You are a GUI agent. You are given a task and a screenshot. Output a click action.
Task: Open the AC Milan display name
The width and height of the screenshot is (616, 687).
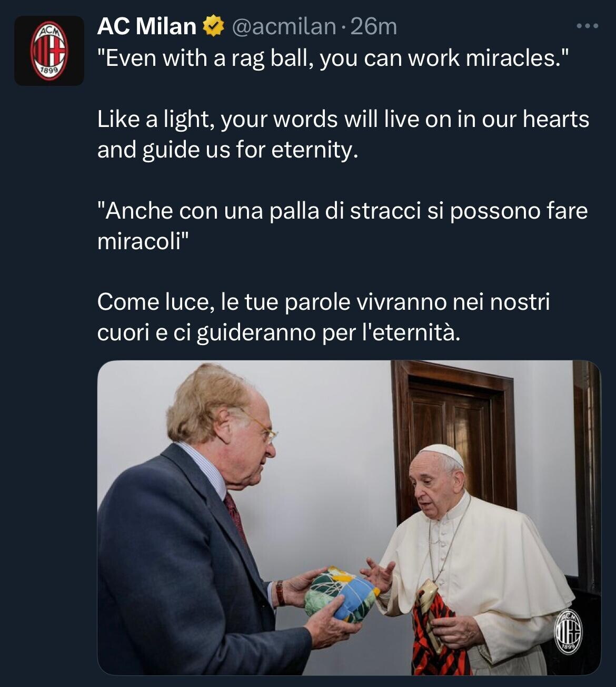(146, 26)
